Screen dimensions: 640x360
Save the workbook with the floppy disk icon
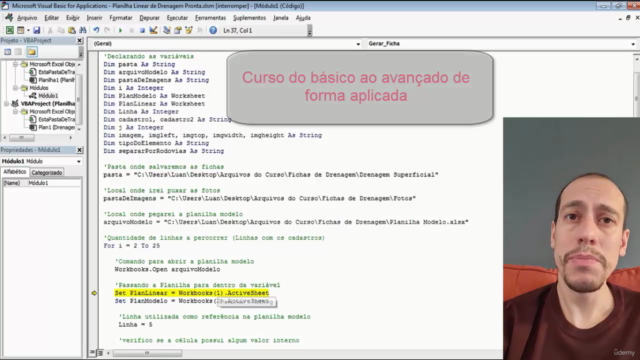coord(37,30)
